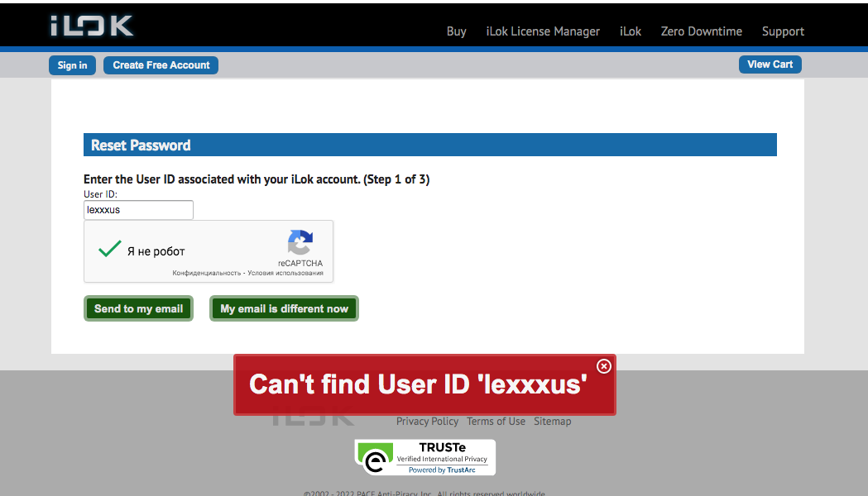Open the Buy menu
The image size is (868, 496).
(x=456, y=31)
